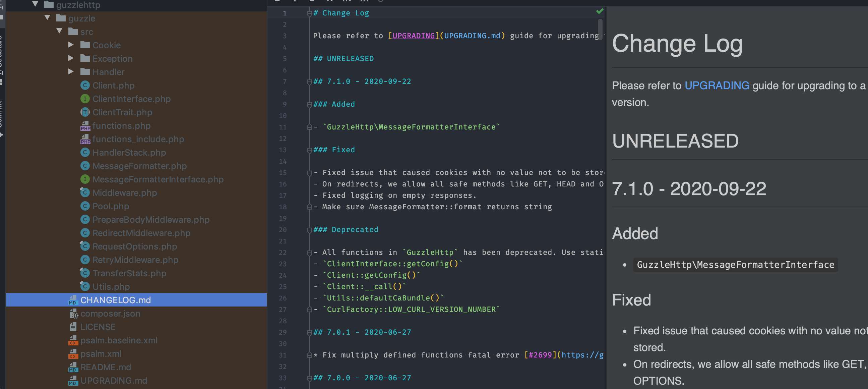Image resolution: width=868 pixels, height=389 pixels.
Task: Expand the Cookie folder
Action: [71, 45]
